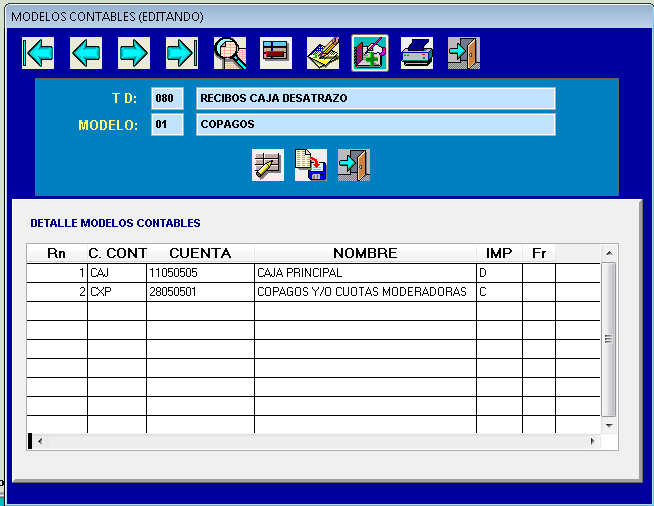
Task: Go to previous record arrow icon
Action: click(86, 53)
